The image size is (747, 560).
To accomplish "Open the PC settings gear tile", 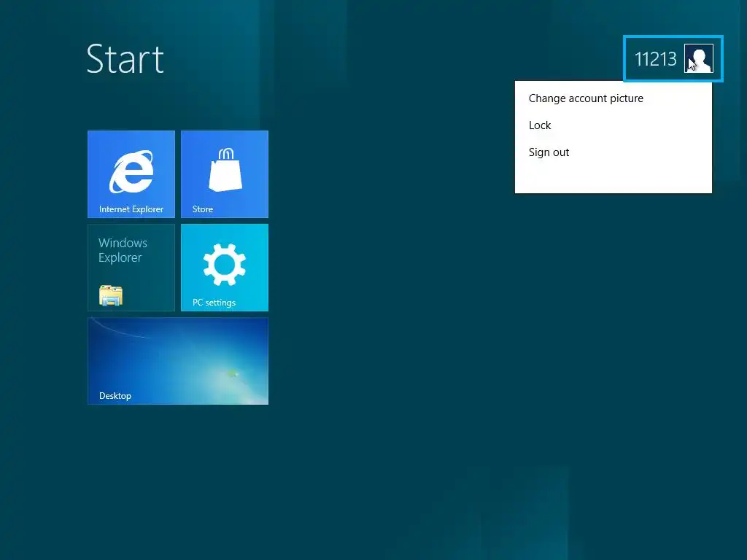I will (x=225, y=268).
